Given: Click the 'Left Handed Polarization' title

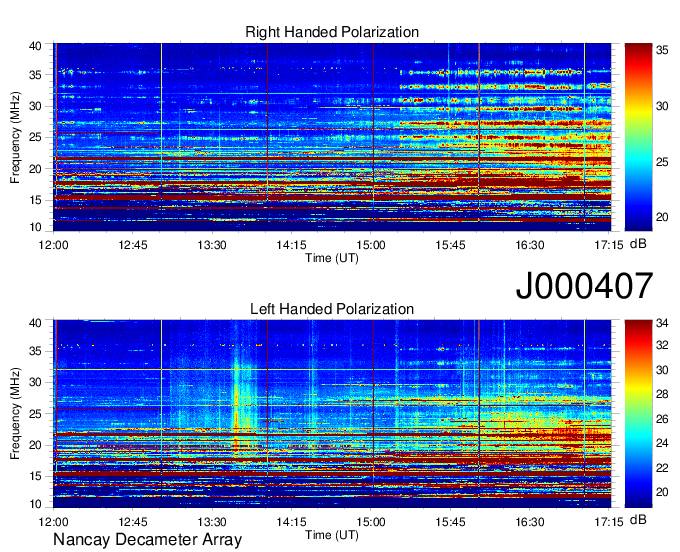Looking at the screenshot, I should [x=332, y=309].
